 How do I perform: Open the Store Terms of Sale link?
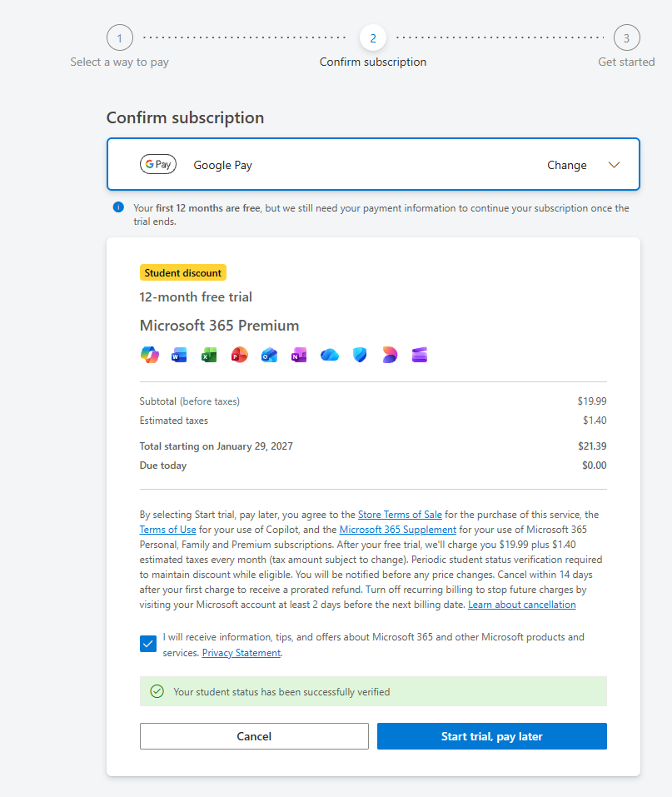tap(400, 515)
